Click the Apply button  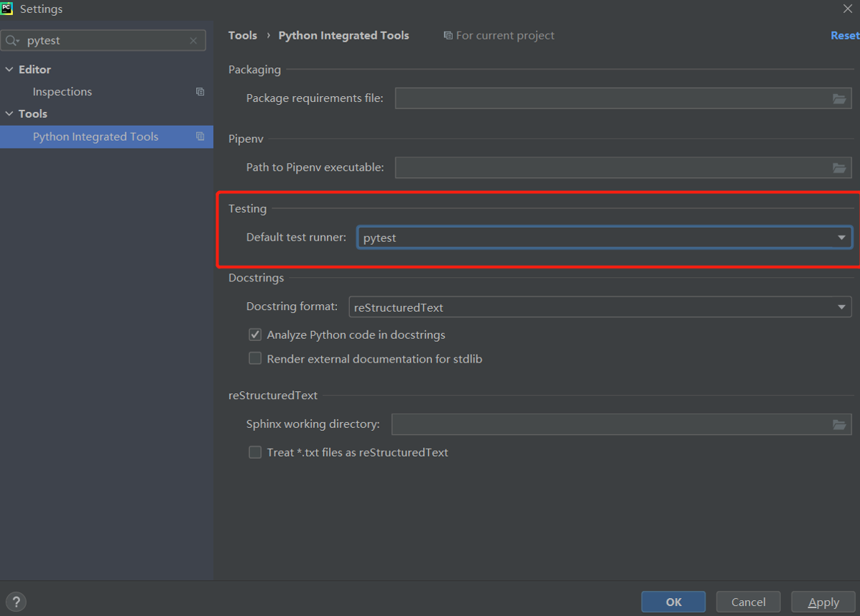[x=823, y=602]
